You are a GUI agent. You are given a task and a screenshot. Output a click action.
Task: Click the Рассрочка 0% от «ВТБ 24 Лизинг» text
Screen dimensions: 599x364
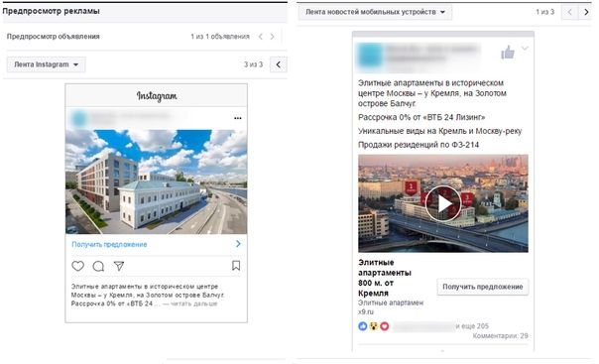coord(421,118)
